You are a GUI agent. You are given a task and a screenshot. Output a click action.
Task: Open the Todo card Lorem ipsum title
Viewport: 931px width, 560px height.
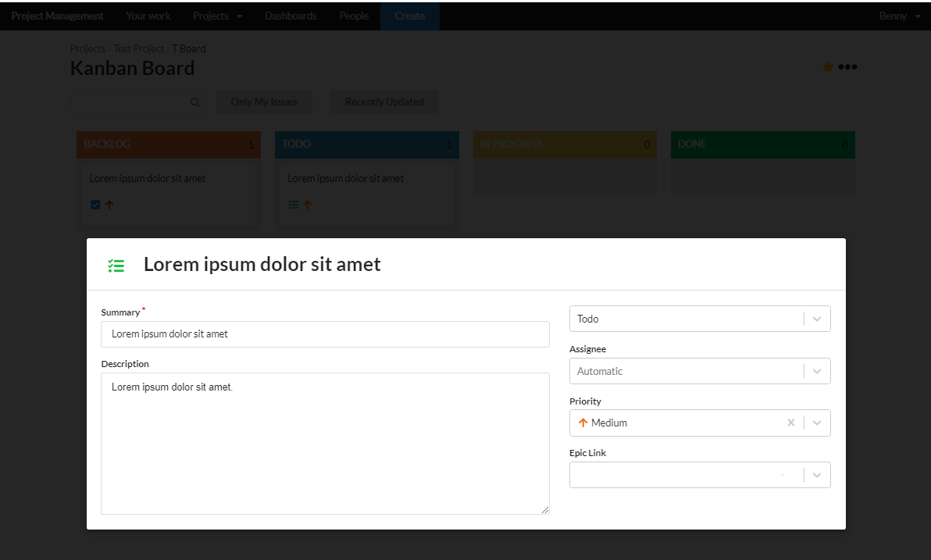345,178
